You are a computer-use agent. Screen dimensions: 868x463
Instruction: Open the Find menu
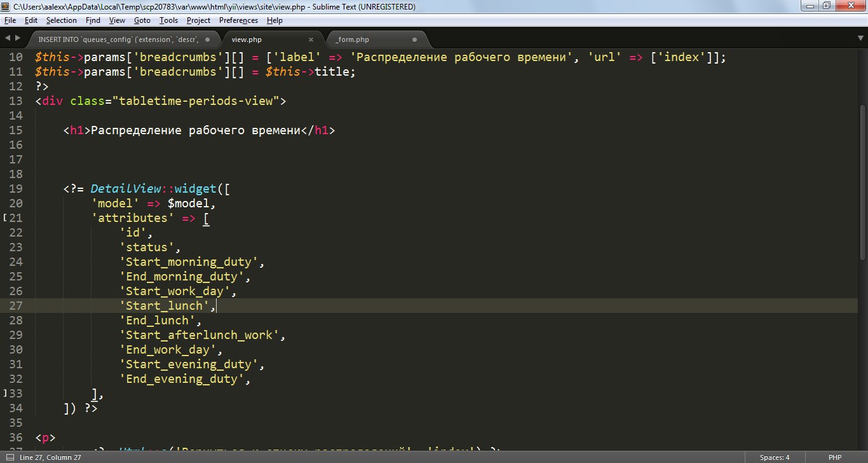93,20
